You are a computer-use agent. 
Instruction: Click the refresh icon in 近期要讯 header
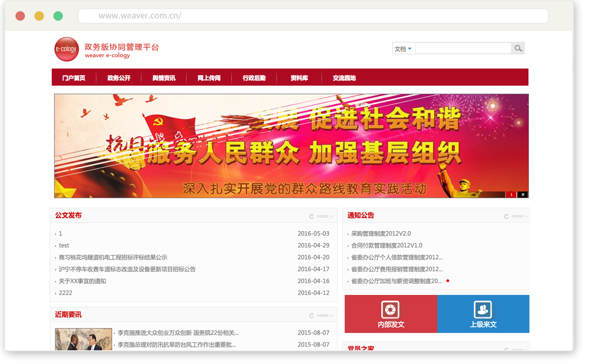(x=312, y=316)
